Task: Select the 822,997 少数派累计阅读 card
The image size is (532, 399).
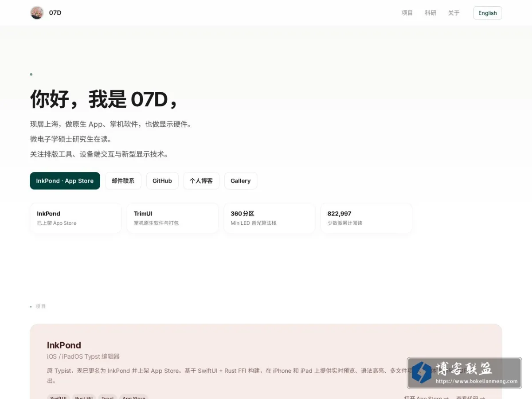Action: [x=366, y=218]
